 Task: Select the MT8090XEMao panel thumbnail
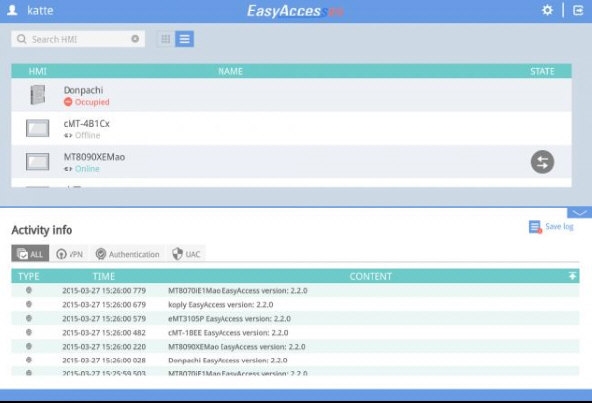click(x=37, y=162)
